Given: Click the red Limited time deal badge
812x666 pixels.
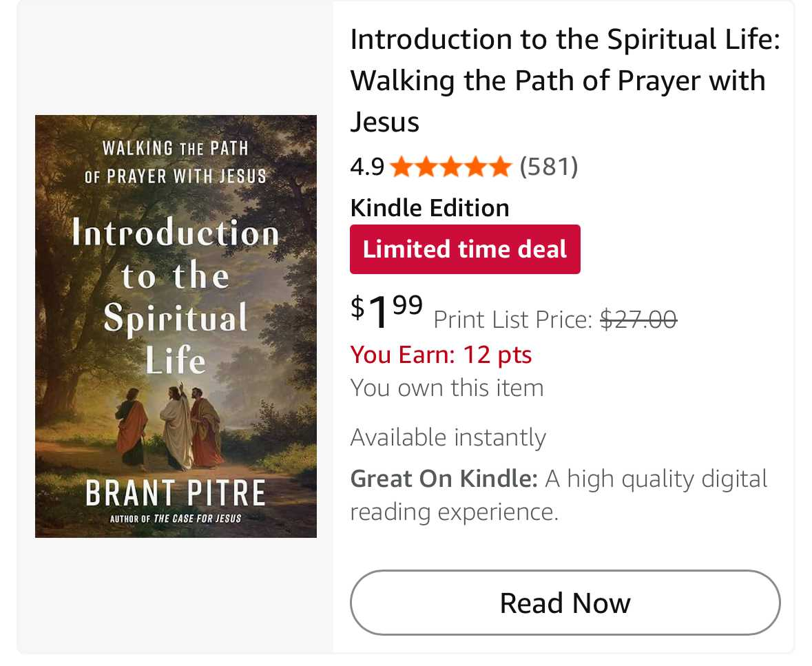Looking at the screenshot, I should 465,249.
